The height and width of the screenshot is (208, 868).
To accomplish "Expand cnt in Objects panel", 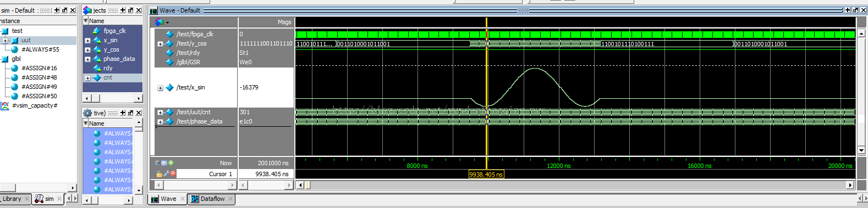I will [87, 78].
